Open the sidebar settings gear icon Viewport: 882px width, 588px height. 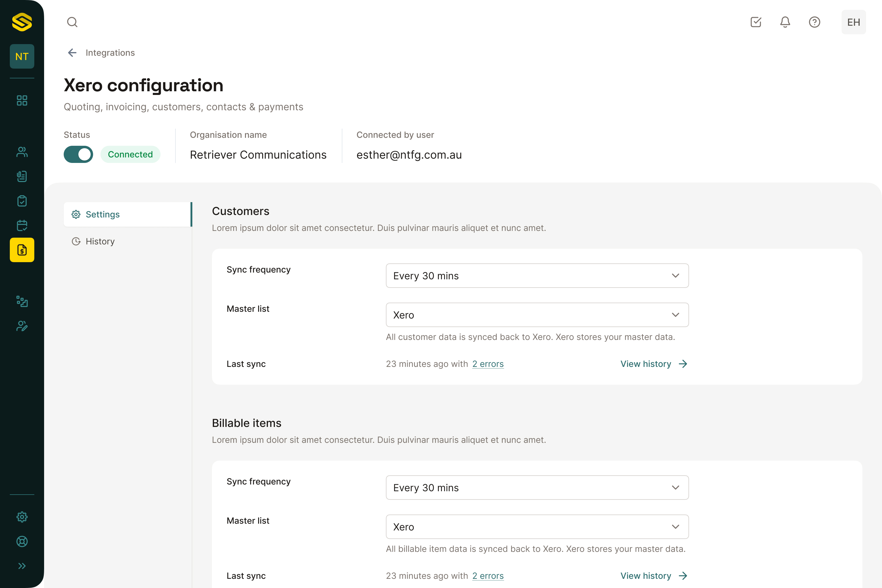[x=22, y=517]
